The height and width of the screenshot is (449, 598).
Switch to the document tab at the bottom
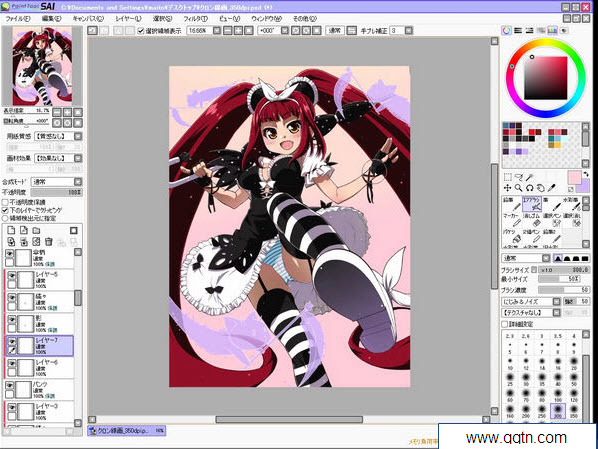click(x=127, y=431)
